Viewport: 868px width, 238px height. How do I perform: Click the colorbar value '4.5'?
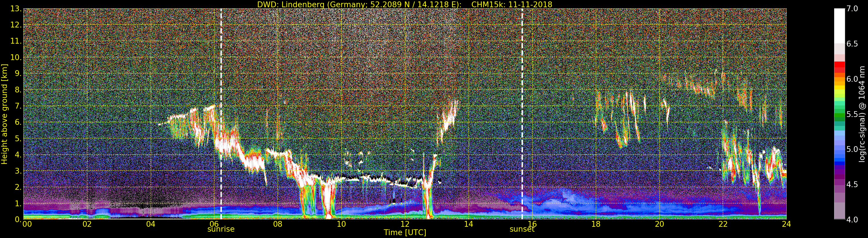[x=852, y=185]
